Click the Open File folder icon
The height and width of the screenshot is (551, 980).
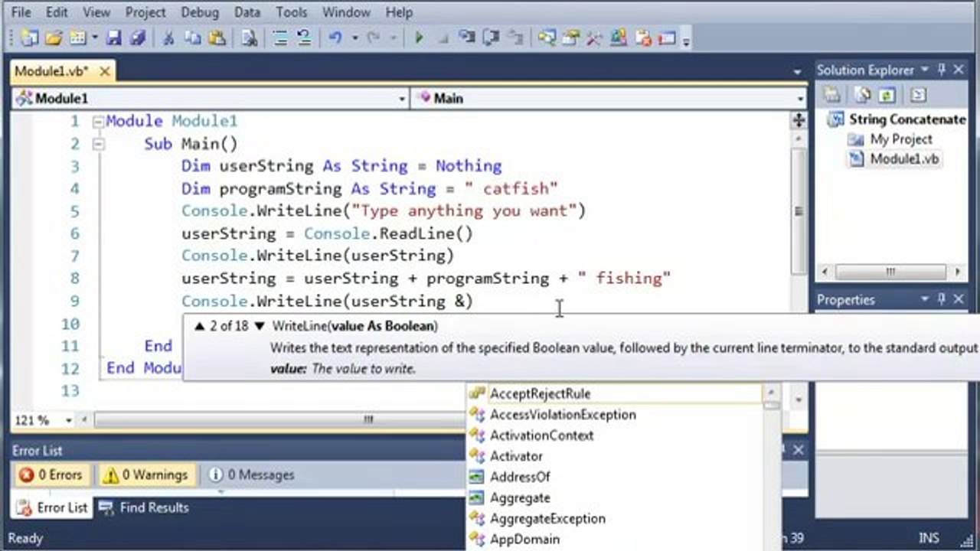[x=53, y=37]
